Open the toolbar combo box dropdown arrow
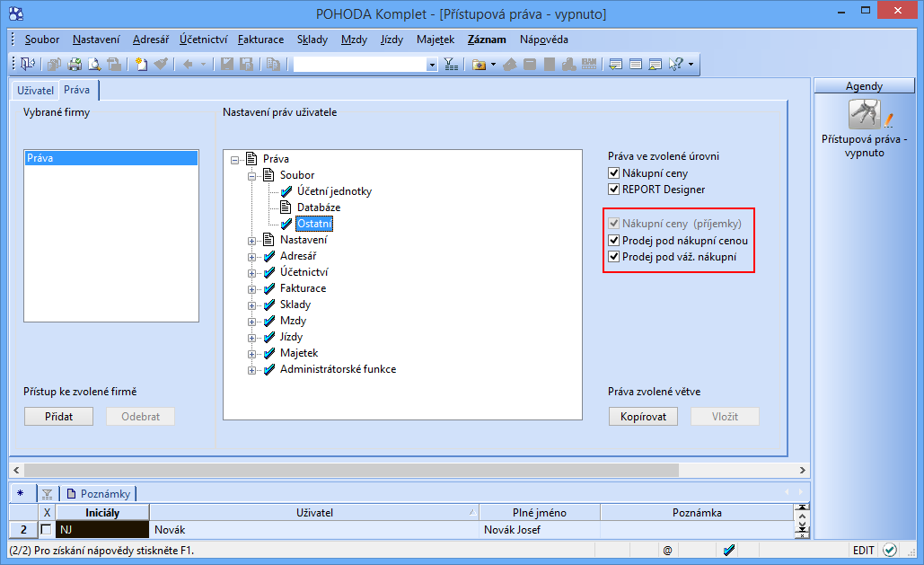924x565 pixels. pyautogui.click(x=432, y=65)
